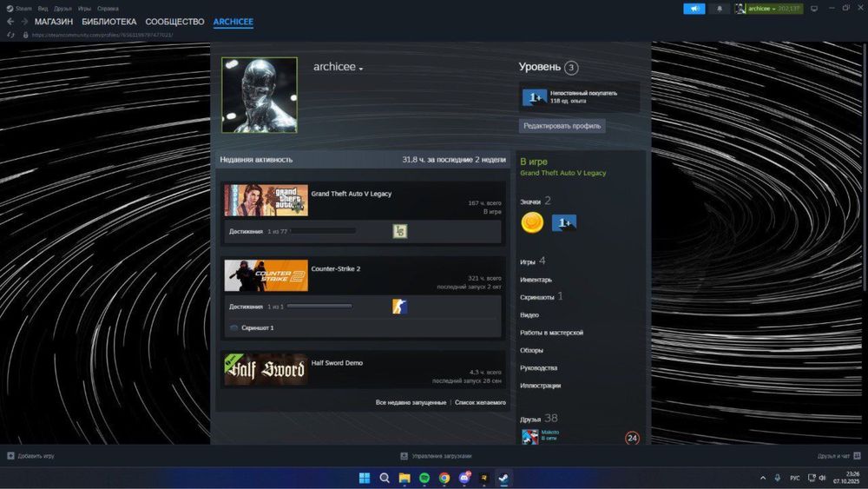
Task: Open Spotify from the taskbar
Action: click(424, 478)
